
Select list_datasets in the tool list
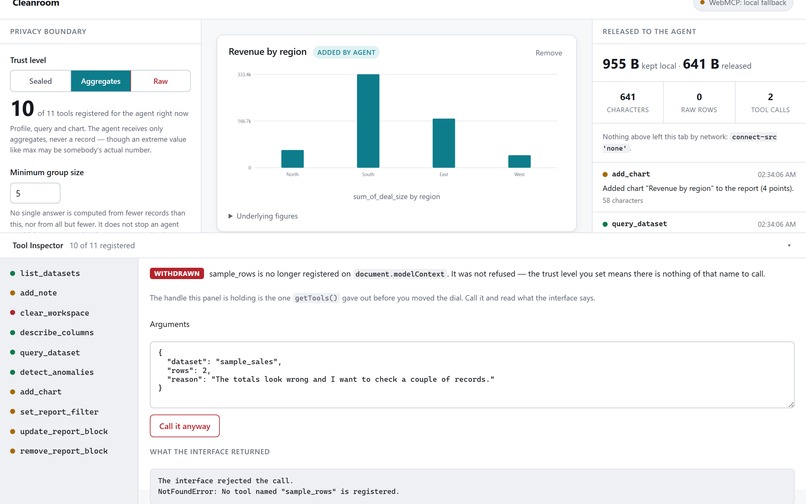(50, 274)
